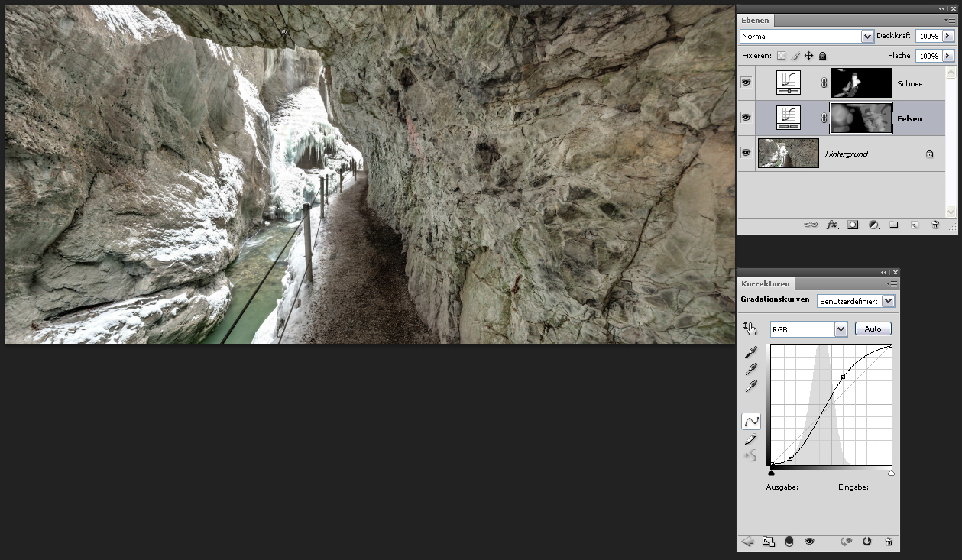
Task: Reset curves adjustment to defaults
Action: pos(866,542)
